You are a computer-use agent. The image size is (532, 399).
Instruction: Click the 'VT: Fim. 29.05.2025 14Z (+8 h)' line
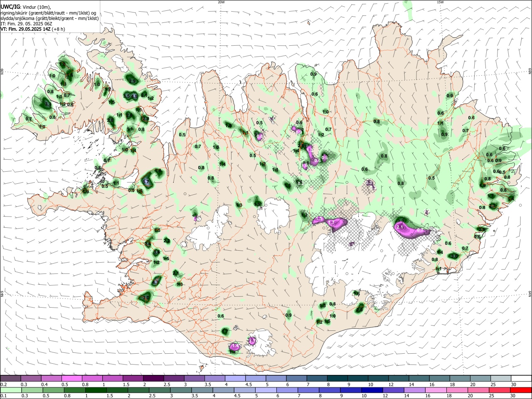point(32,29)
